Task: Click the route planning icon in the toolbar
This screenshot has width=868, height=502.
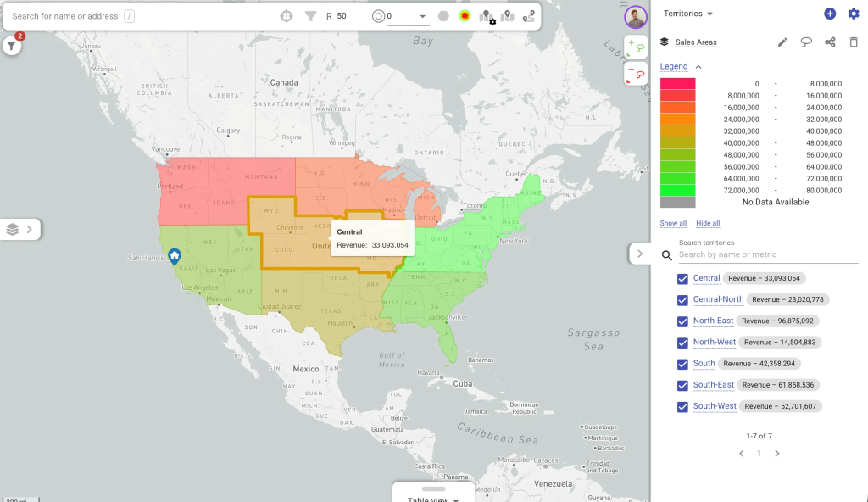Action: click(x=529, y=16)
